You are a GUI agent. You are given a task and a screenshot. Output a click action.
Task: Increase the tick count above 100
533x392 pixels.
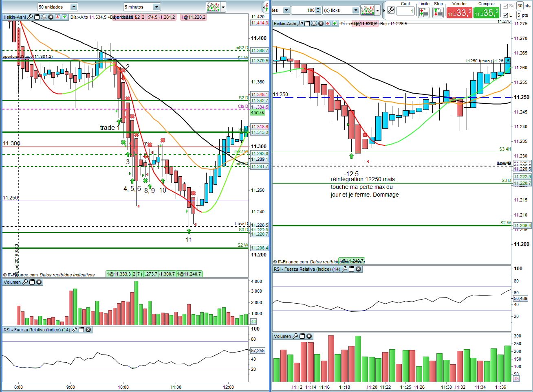coord(319,9)
